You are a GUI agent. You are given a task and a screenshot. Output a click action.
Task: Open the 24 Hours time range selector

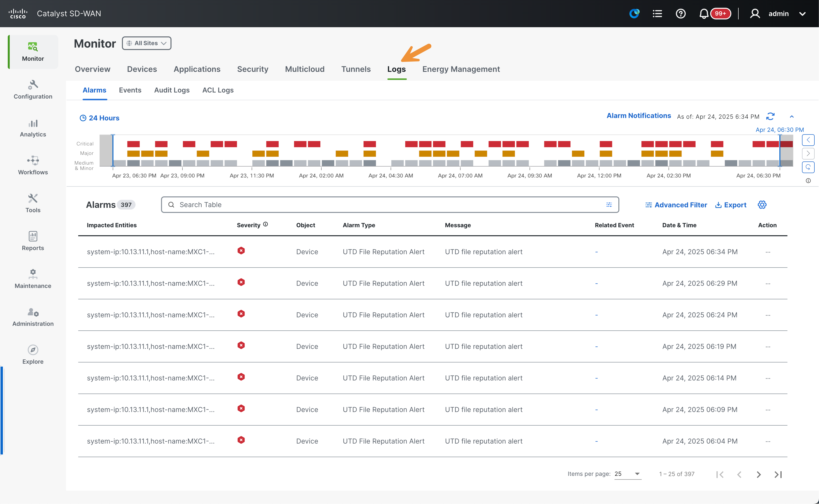(x=99, y=118)
